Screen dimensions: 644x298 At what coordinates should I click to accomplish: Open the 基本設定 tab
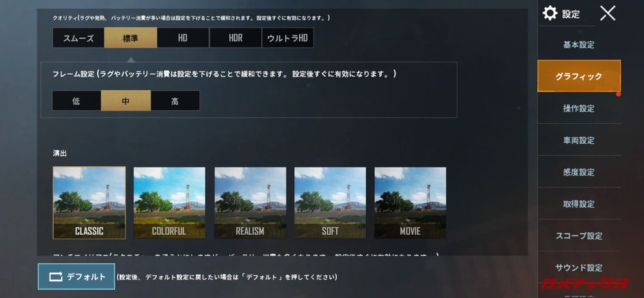(x=579, y=45)
